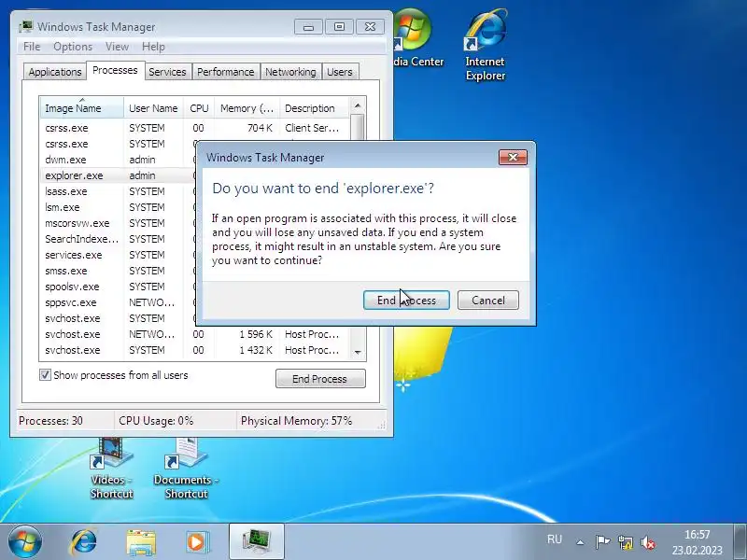Sort by Memory column header
747x560 pixels.
click(x=247, y=108)
